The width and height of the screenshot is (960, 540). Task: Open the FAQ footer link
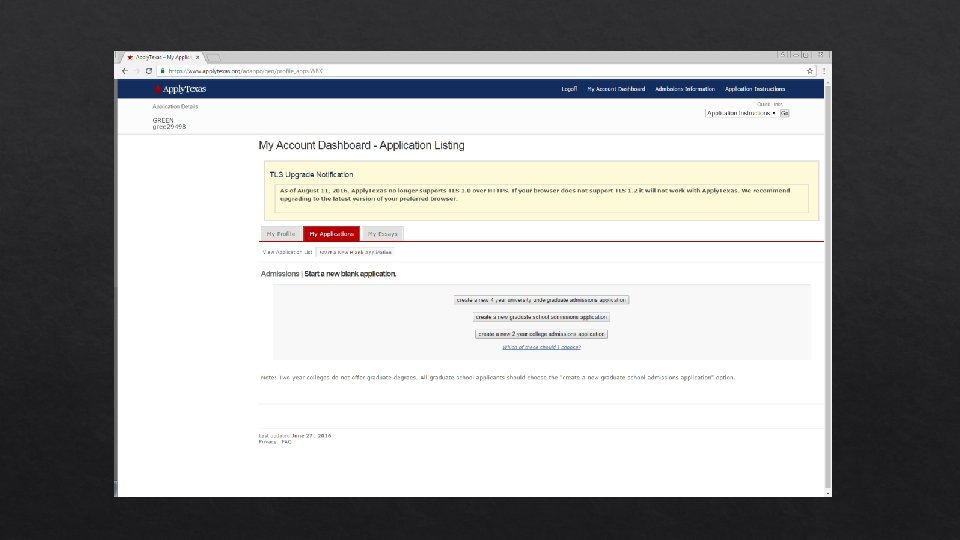click(286, 442)
